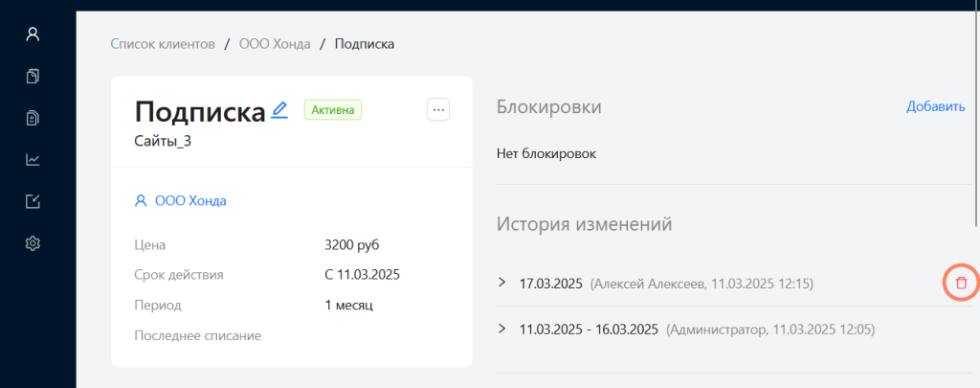Viewport: 980px width, 388px height.
Task: Click the С 11.03.2025 validity value
Action: [x=362, y=275]
